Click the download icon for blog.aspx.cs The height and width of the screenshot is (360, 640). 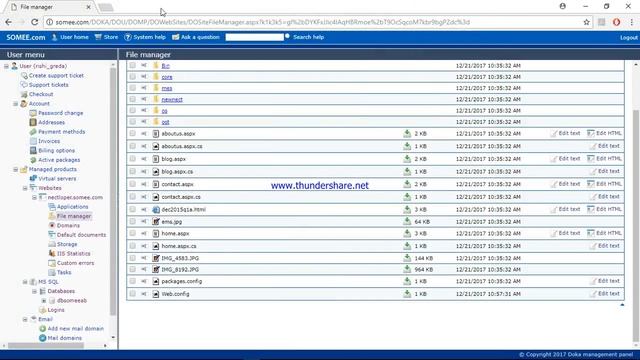pyautogui.click(x=407, y=171)
